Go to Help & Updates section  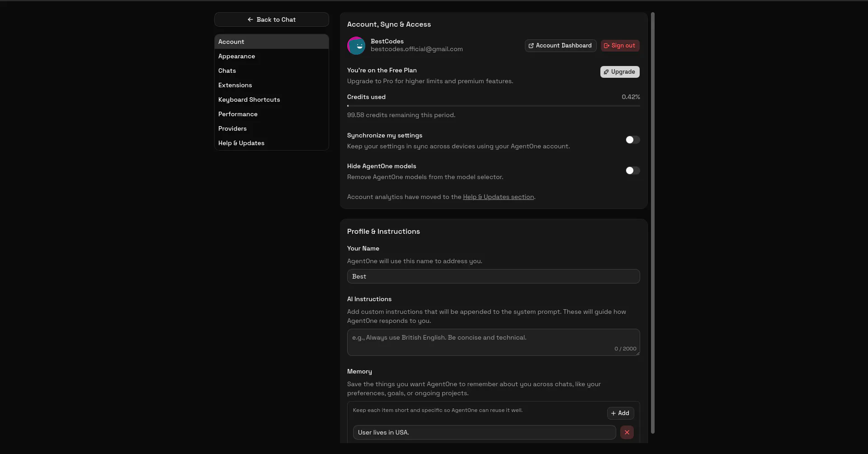pos(271,143)
